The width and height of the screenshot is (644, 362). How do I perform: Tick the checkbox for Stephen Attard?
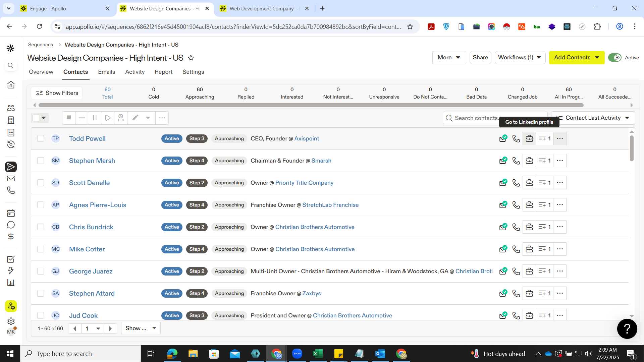(x=41, y=293)
